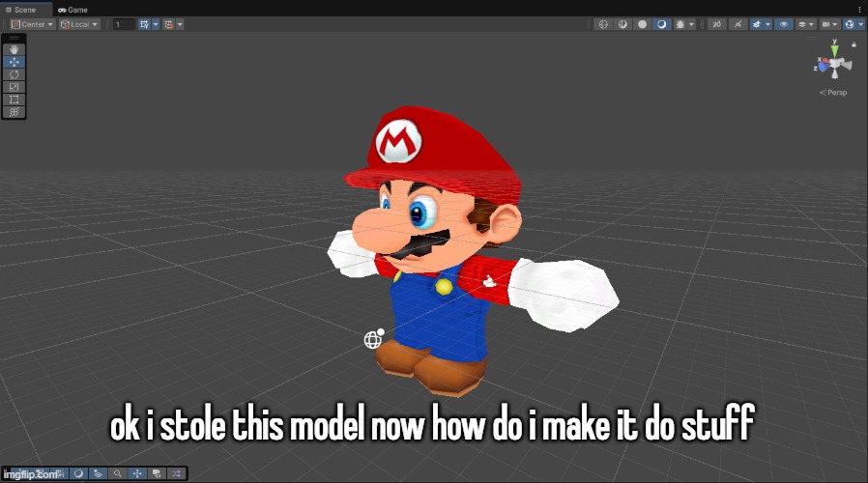Click the purple shuffle overlay icon

[x=176, y=473]
